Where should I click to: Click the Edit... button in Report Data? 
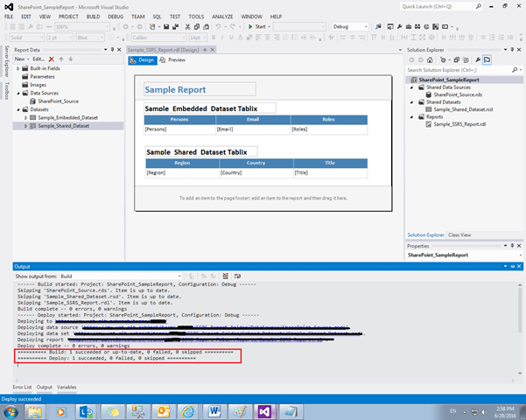[39, 59]
